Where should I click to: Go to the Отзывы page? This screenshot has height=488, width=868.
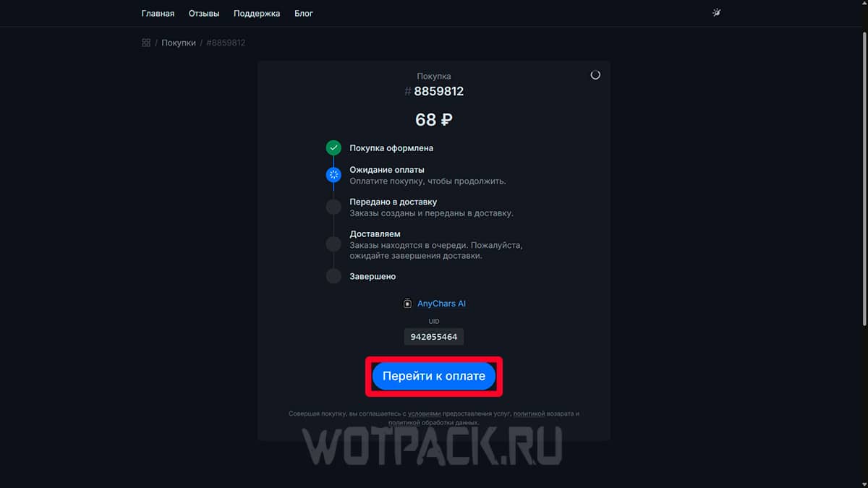tap(204, 13)
